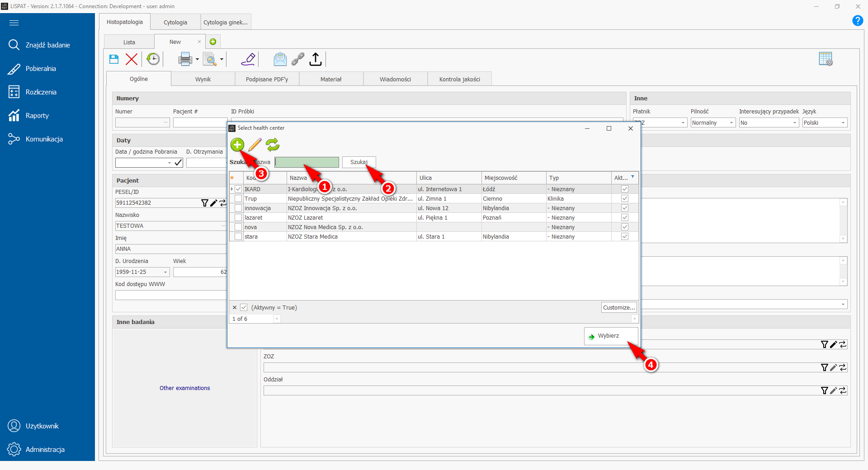The height and width of the screenshot is (470, 868).
Task: Open the Język dropdown
Action: point(843,123)
